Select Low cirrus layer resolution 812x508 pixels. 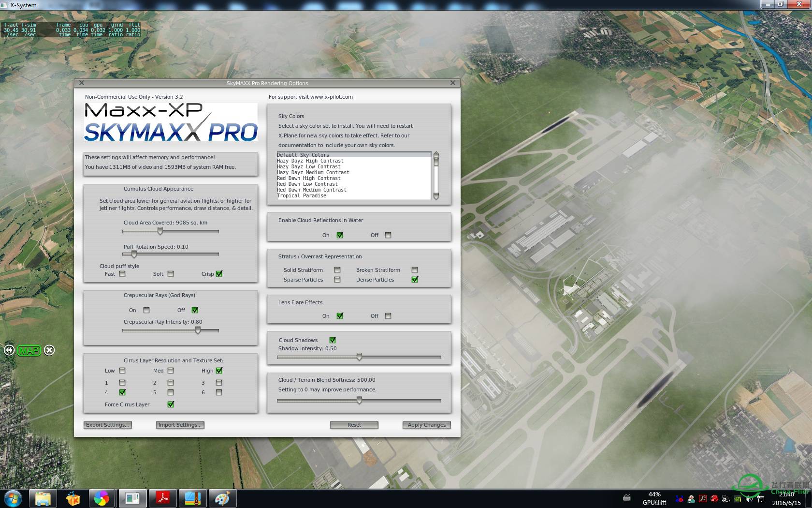coord(122,371)
